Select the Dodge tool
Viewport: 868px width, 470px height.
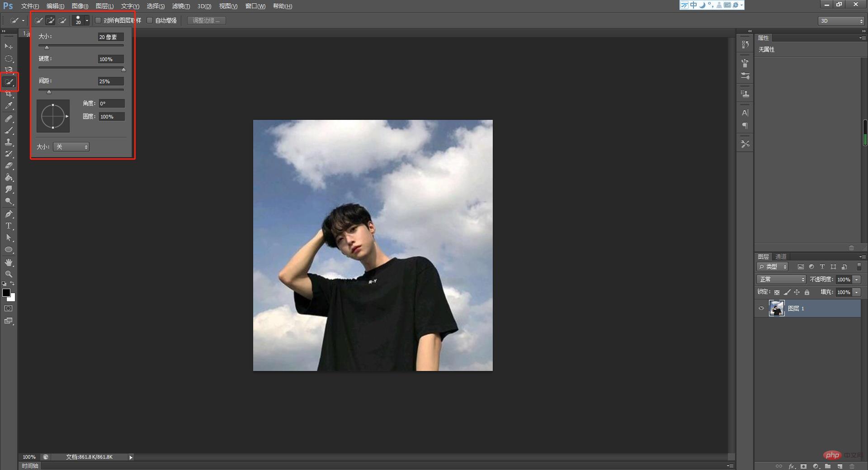pyautogui.click(x=9, y=201)
